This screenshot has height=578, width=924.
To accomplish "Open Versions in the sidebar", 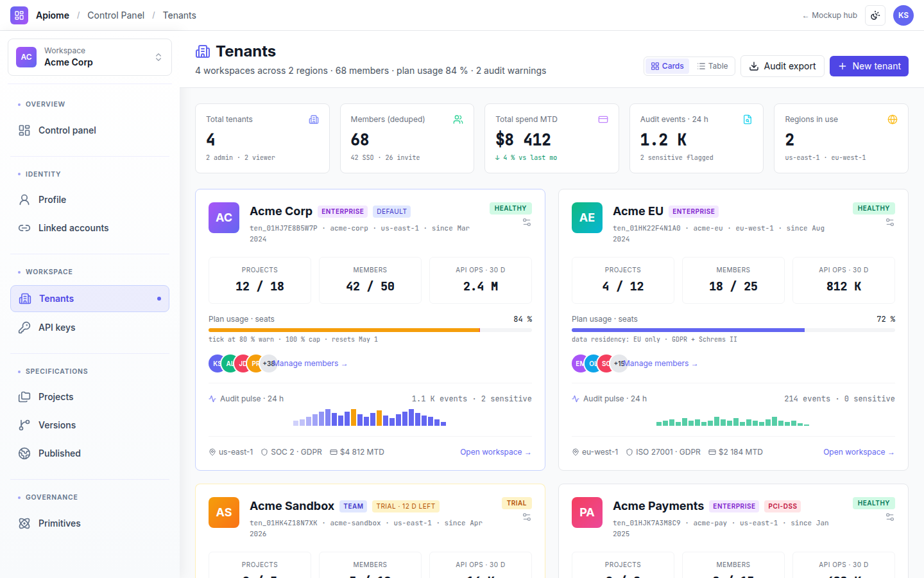I will click(x=90, y=425).
